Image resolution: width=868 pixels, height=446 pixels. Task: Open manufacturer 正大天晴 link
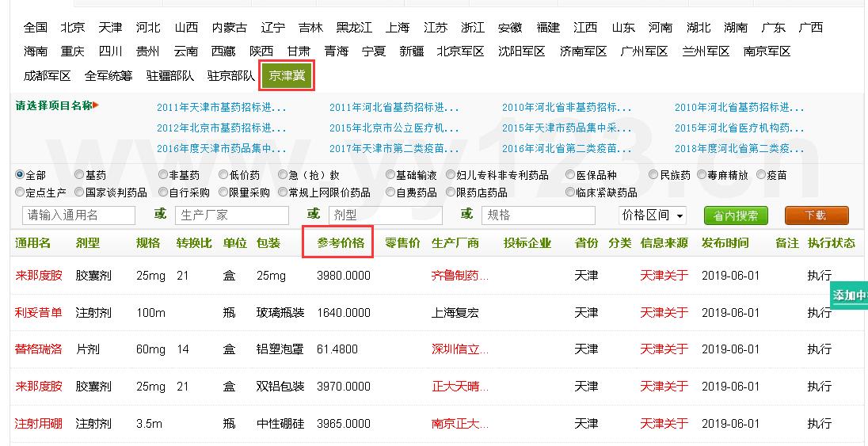click(x=460, y=386)
